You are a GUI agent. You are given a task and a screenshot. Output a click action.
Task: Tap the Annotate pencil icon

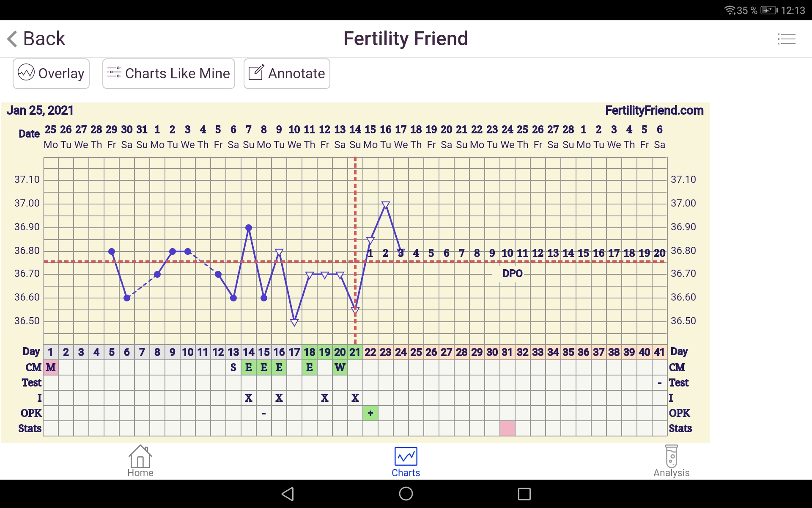[x=256, y=73]
